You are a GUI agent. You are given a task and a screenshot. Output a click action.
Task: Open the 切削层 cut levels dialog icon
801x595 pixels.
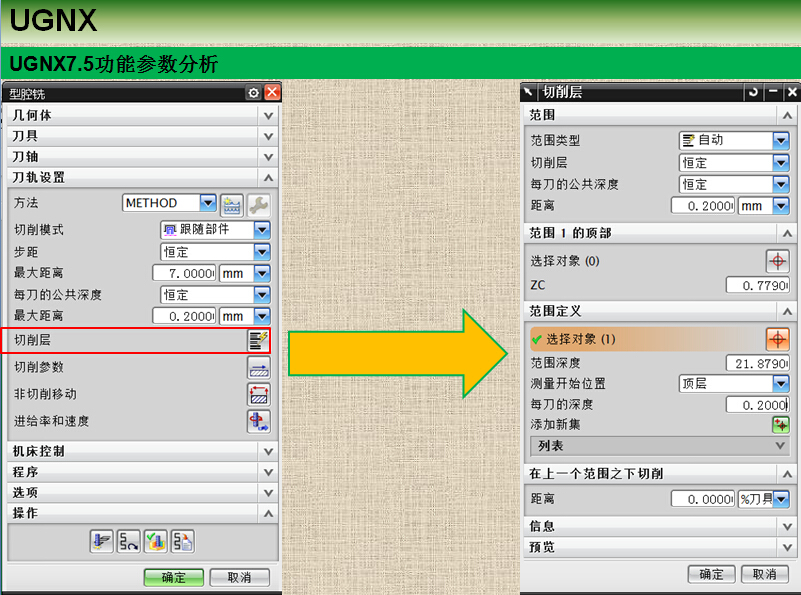pyautogui.click(x=258, y=340)
